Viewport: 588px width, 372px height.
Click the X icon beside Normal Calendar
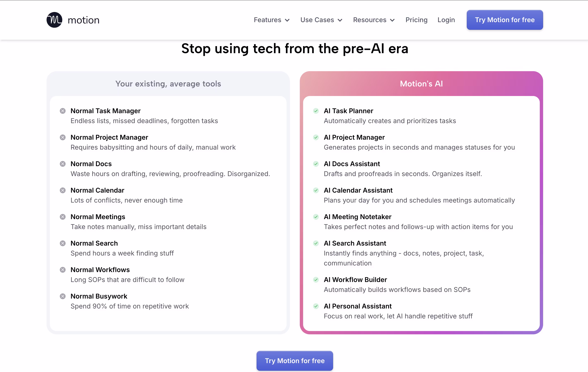pyautogui.click(x=63, y=190)
